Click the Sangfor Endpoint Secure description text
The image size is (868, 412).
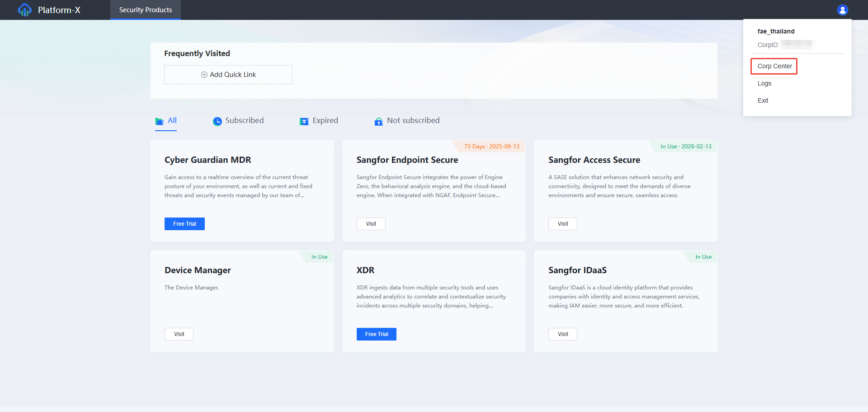coord(431,186)
